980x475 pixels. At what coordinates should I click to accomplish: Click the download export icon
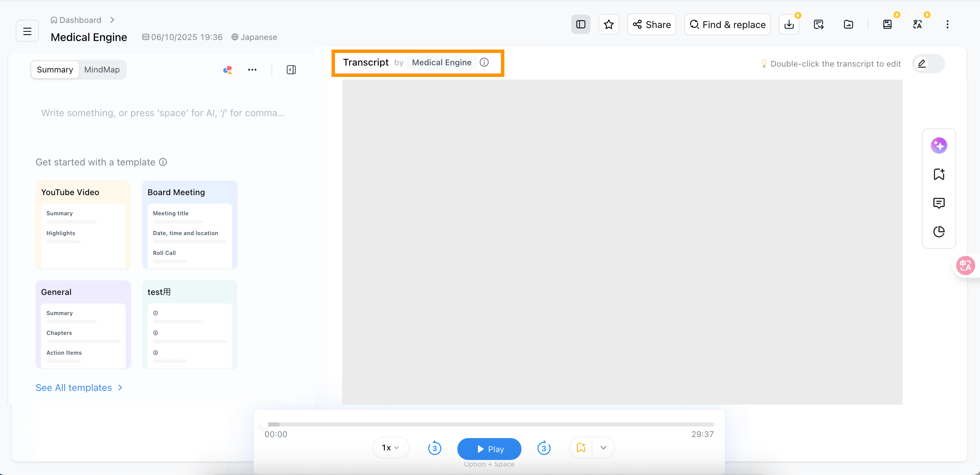click(x=789, y=24)
